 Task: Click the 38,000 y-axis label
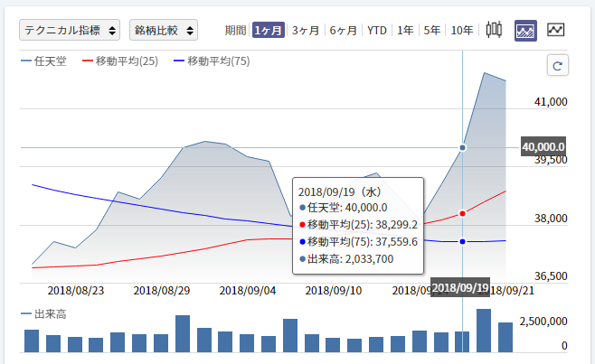tap(551, 218)
